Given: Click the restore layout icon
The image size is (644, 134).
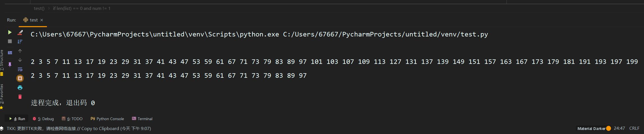Looking at the screenshot, I should (x=10, y=53).
